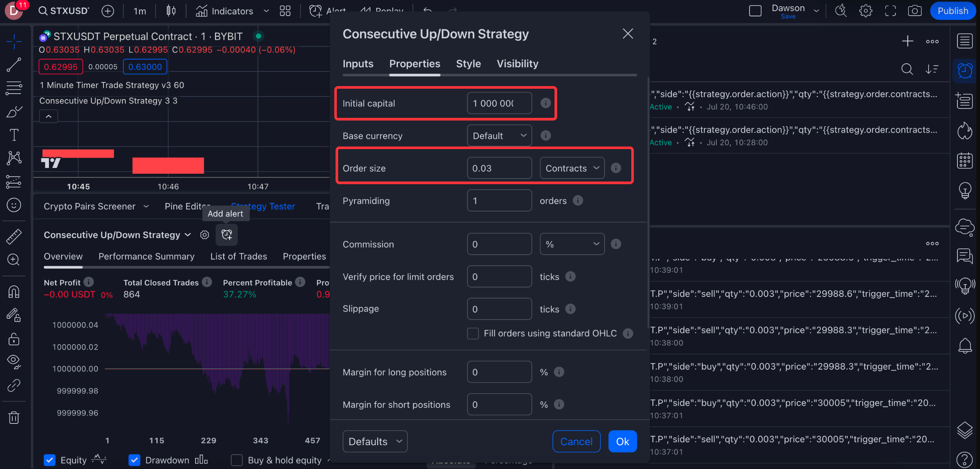Click the blue Publish button

click(952, 11)
